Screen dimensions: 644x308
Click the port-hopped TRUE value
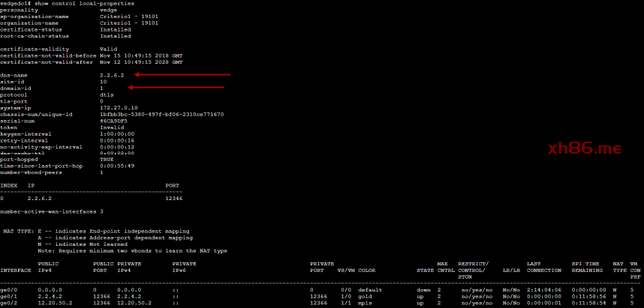click(107, 159)
